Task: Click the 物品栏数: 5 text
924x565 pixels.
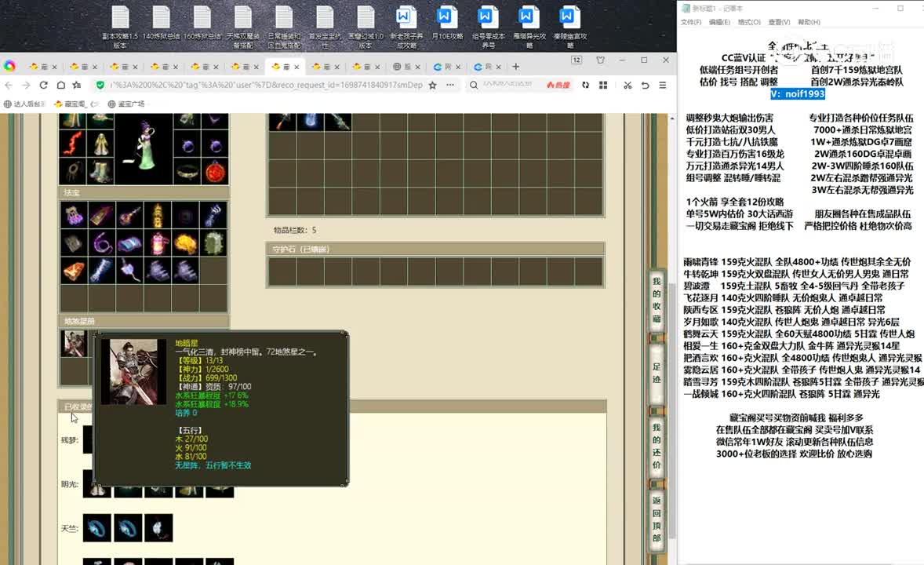Action: tap(295, 230)
